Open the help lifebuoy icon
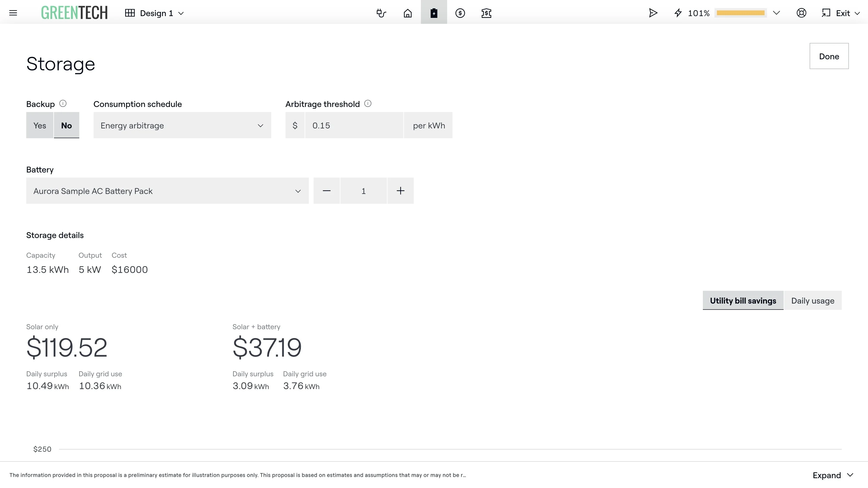The height and width of the screenshot is (488, 868). pyautogui.click(x=801, y=13)
